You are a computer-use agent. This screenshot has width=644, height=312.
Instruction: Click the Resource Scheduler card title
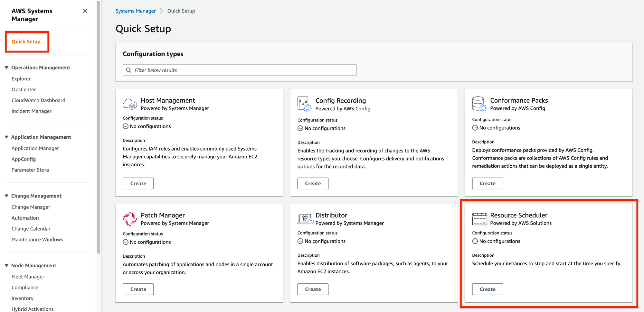519,215
